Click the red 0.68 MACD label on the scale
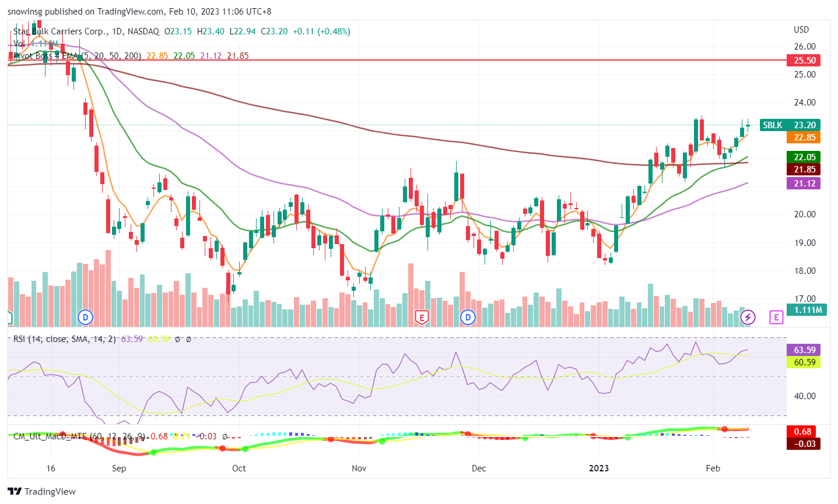 pos(804,432)
